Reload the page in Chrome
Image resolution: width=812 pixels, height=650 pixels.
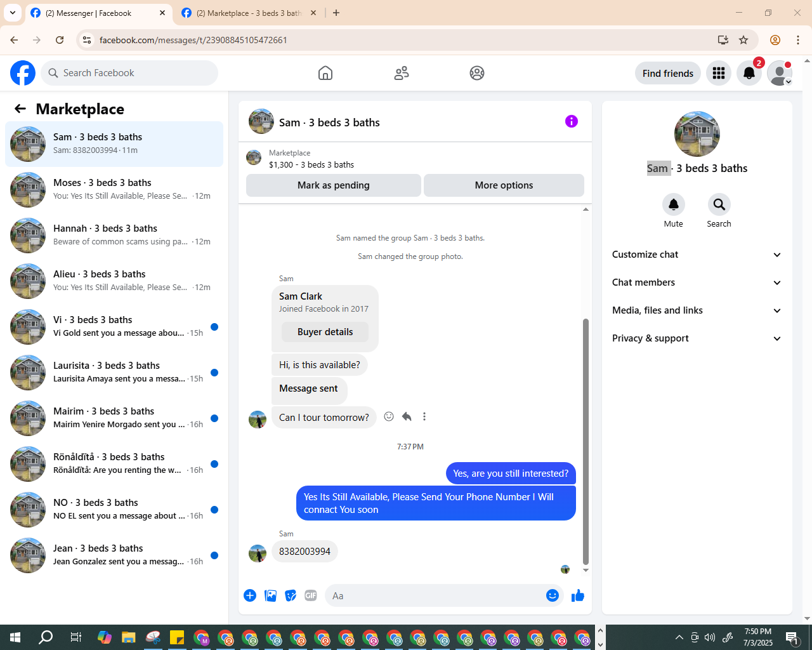click(60, 40)
